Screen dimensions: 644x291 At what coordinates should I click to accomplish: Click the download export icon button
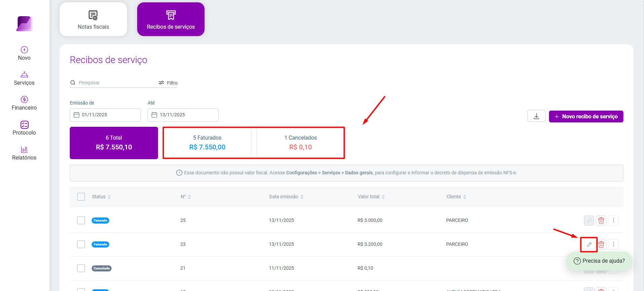coord(536,116)
